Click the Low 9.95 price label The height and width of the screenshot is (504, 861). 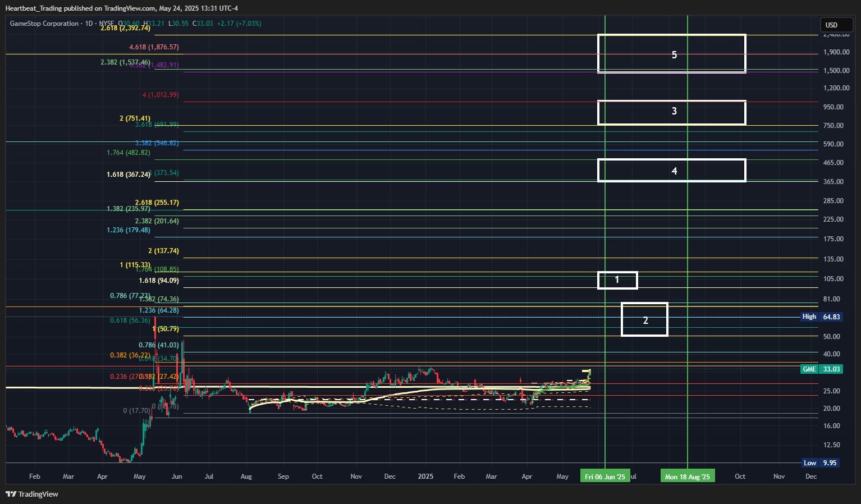click(821, 462)
